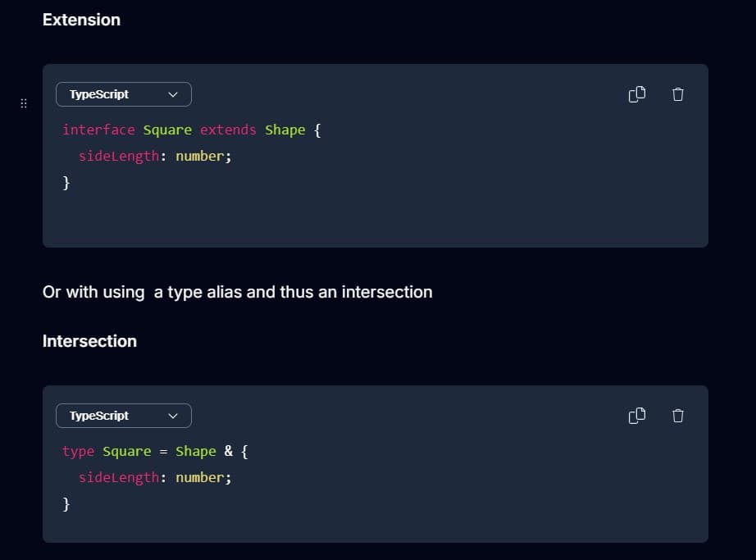Click the text mentioning a type alias

[x=238, y=292]
